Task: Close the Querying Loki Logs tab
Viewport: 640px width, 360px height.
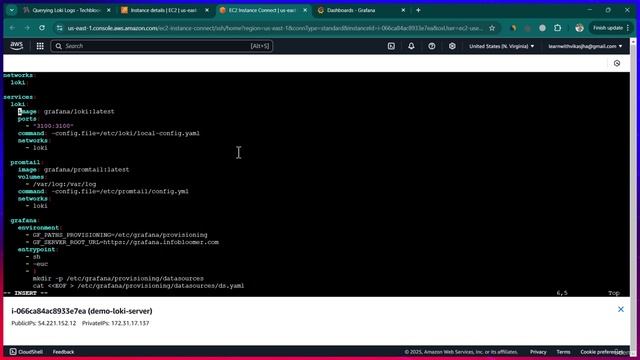Action: (x=109, y=10)
